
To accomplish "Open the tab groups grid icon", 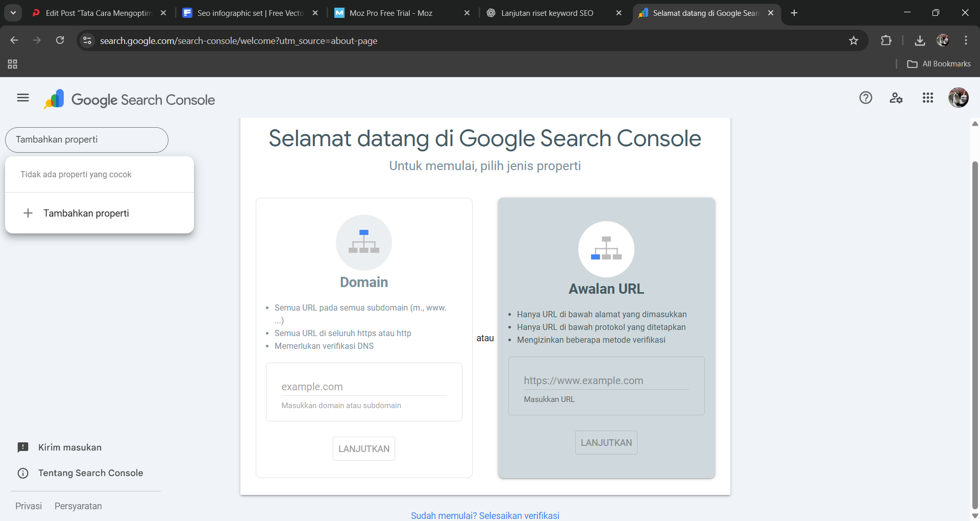I will [x=13, y=64].
